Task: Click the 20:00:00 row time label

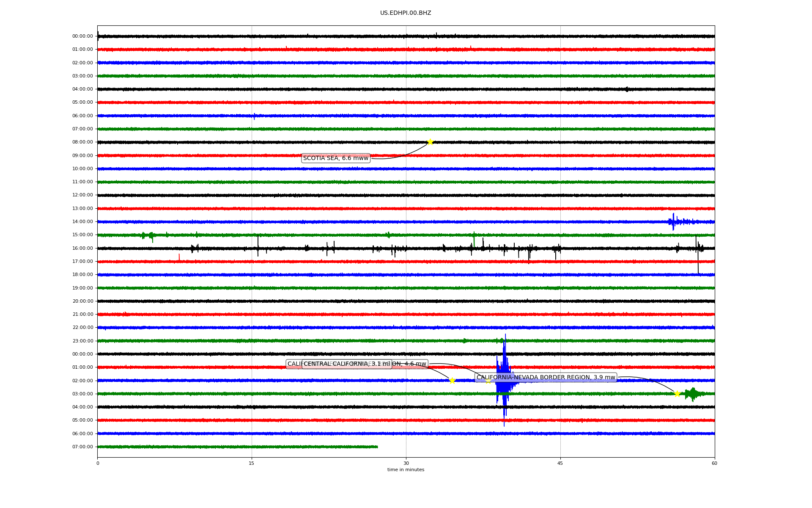Action: click(x=82, y=301)
